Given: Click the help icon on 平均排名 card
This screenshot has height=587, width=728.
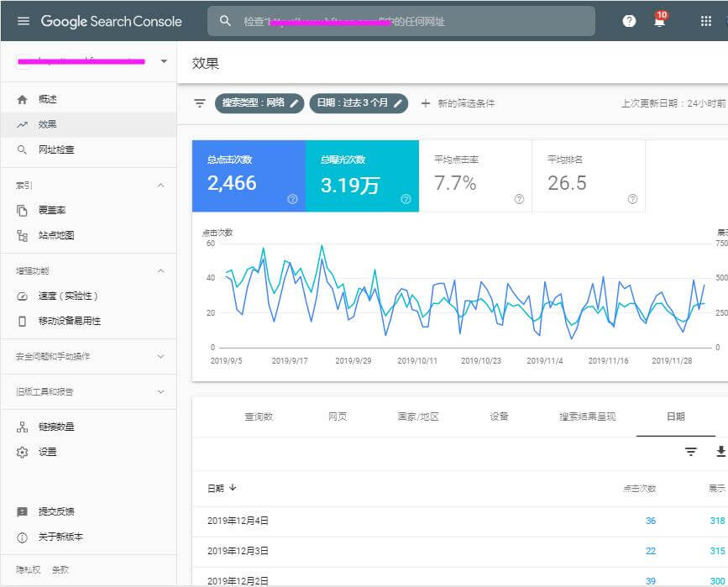Looking at the screenshot, I should 632,199.
